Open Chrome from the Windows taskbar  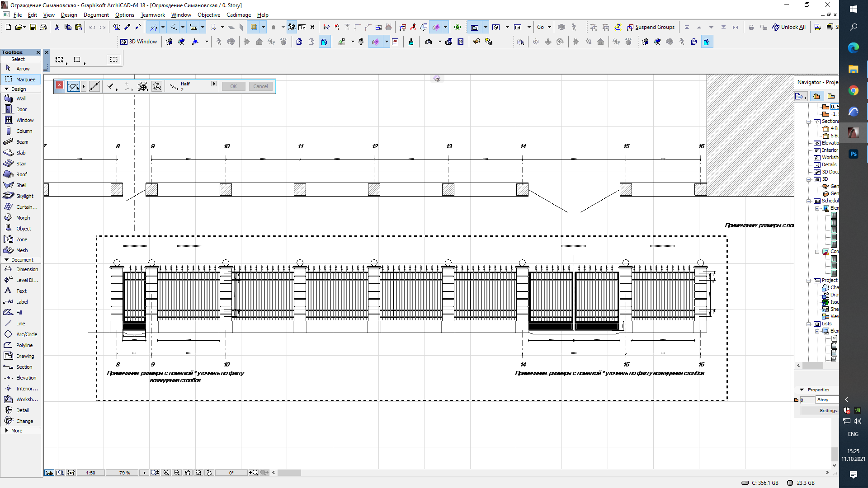click(x=853, y=90)
